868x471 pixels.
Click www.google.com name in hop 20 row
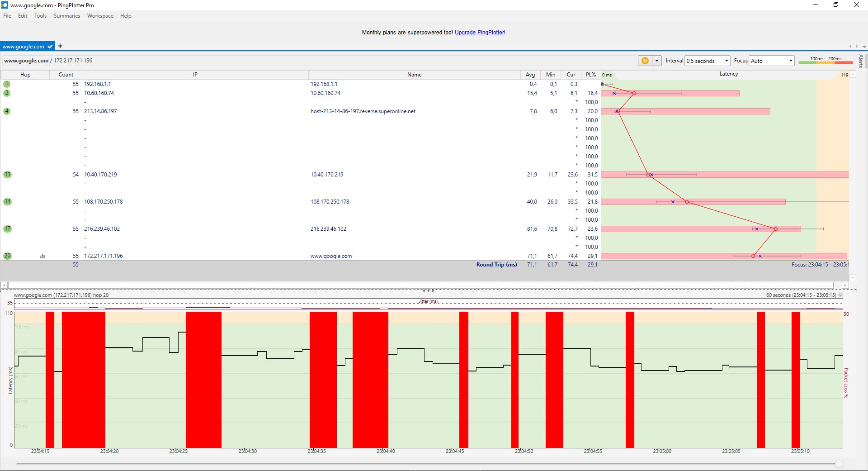331,256
